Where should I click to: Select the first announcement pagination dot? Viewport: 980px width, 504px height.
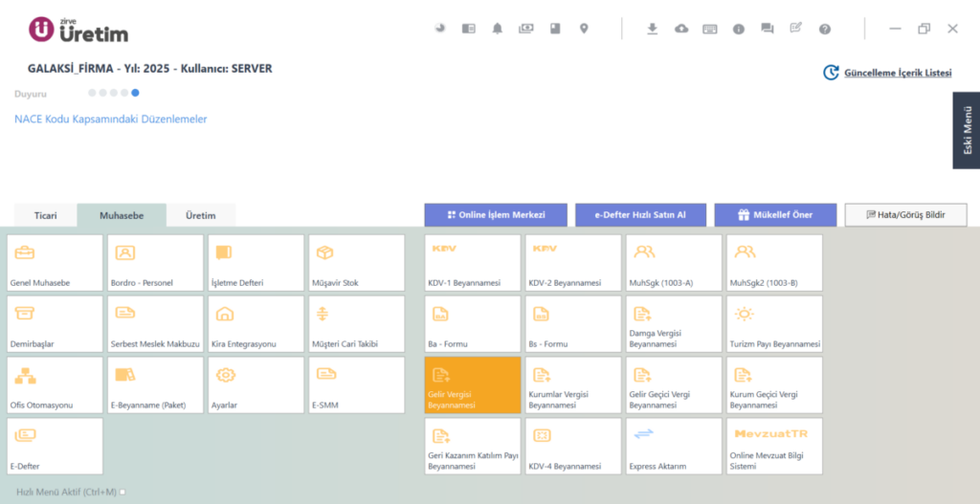92,93
